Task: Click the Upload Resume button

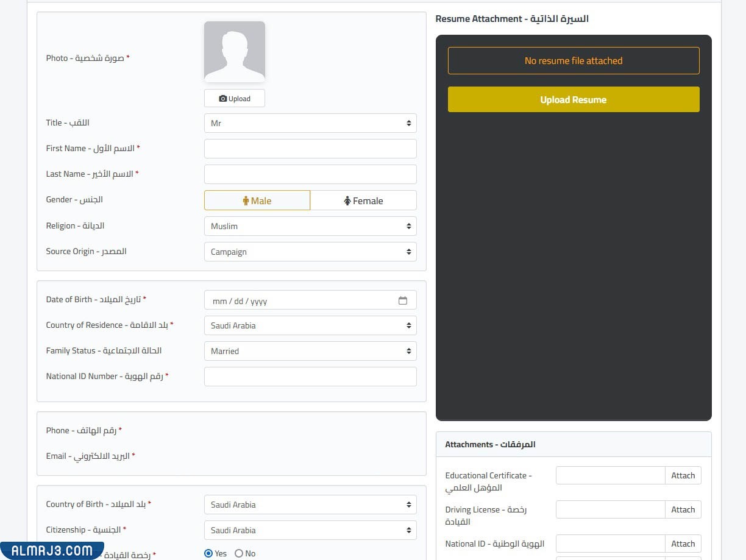Action: [x=573, y=99]
